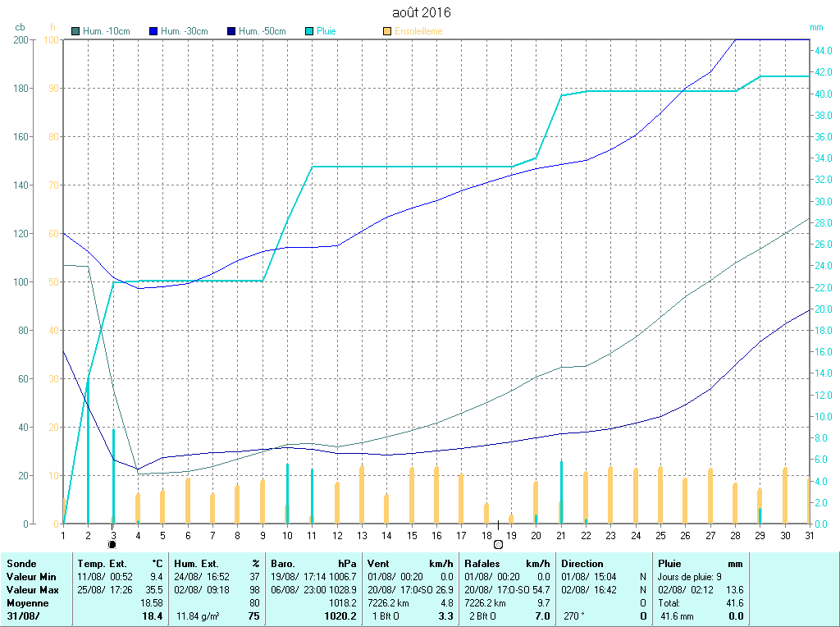This screenshot has width=840, height=627.
Task: Click the full moon icon below day 18
Action: point(498,544)
